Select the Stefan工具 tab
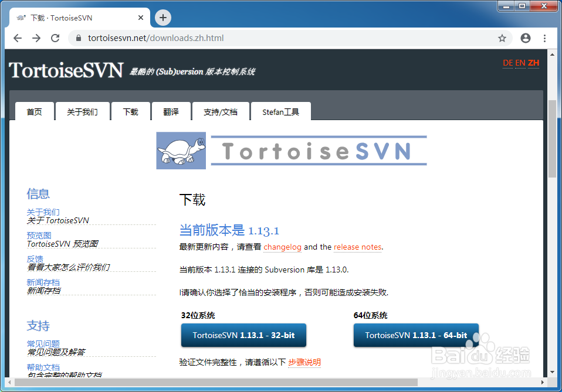The height and width of the screenshot is (392, 562). (280, 111)
